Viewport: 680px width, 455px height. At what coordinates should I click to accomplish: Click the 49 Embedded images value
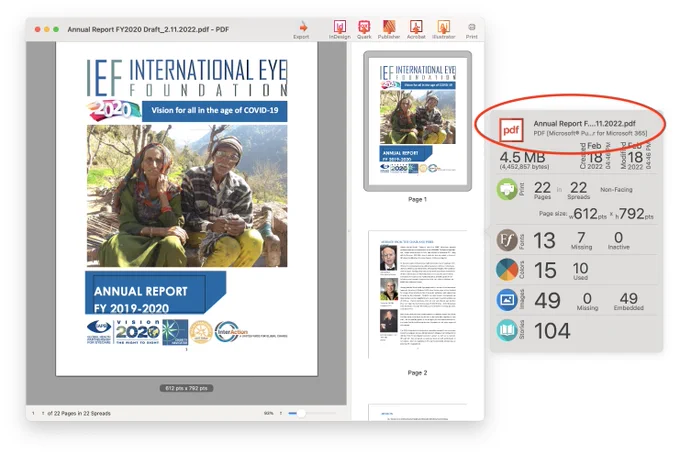coord(629,298)
